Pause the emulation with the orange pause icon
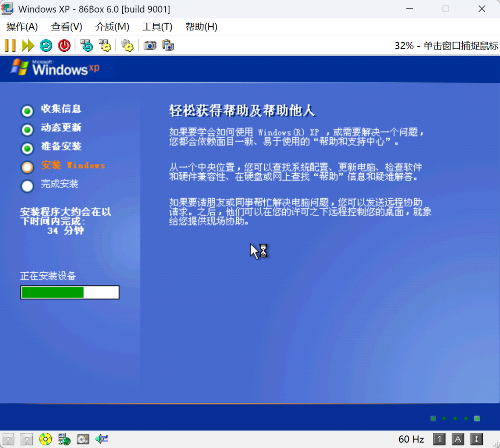The image size is (500, 448). coord(10,46)
